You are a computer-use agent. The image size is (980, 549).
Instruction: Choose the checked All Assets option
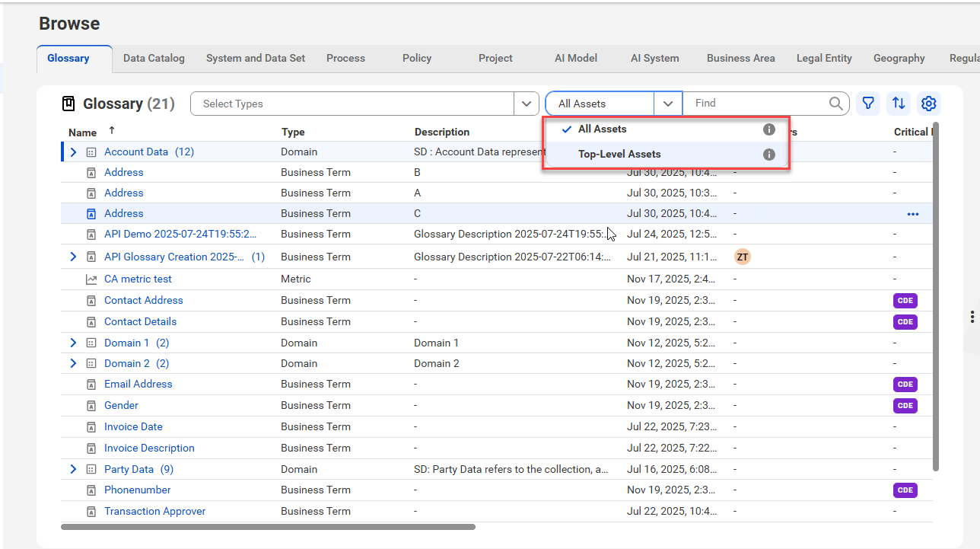point(666,129)
